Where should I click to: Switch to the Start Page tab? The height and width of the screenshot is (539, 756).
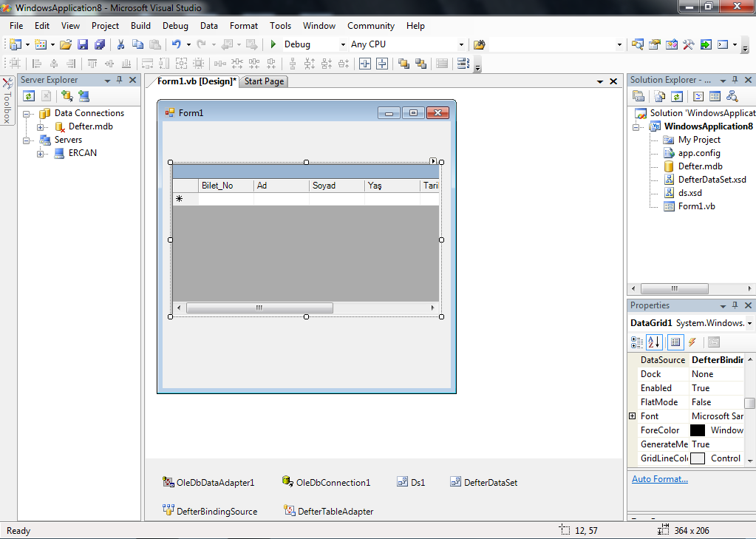coord(264,81)
